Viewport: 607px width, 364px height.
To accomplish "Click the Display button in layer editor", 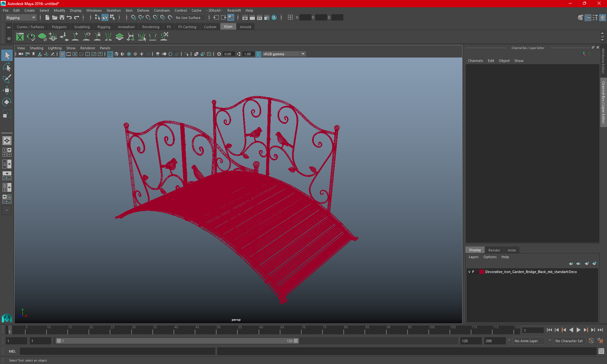I will tap(475, 250).
